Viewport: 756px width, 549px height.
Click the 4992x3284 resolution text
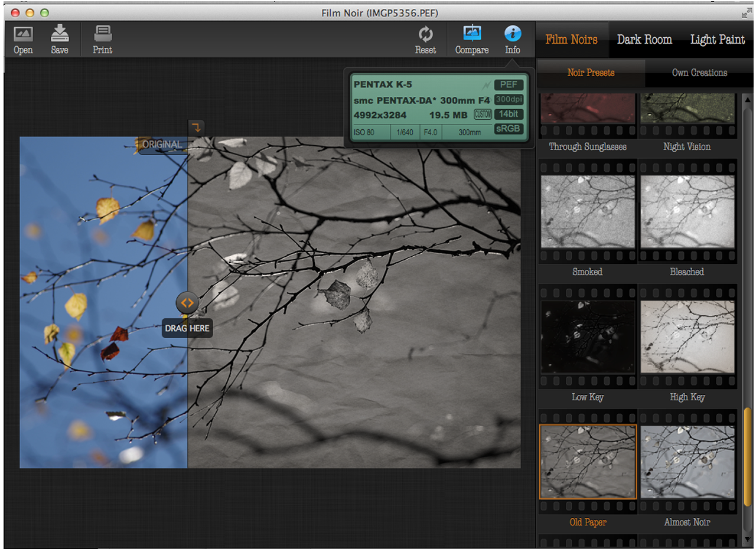pos(380,115)
